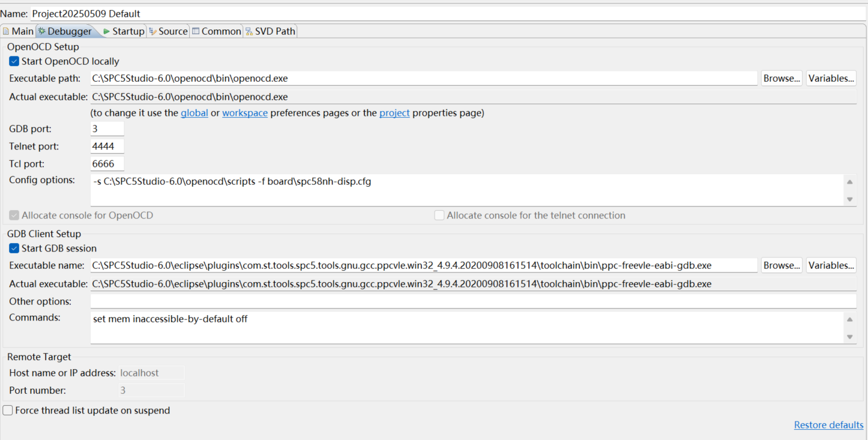Uncheck Start GDB session

[13, 248]
